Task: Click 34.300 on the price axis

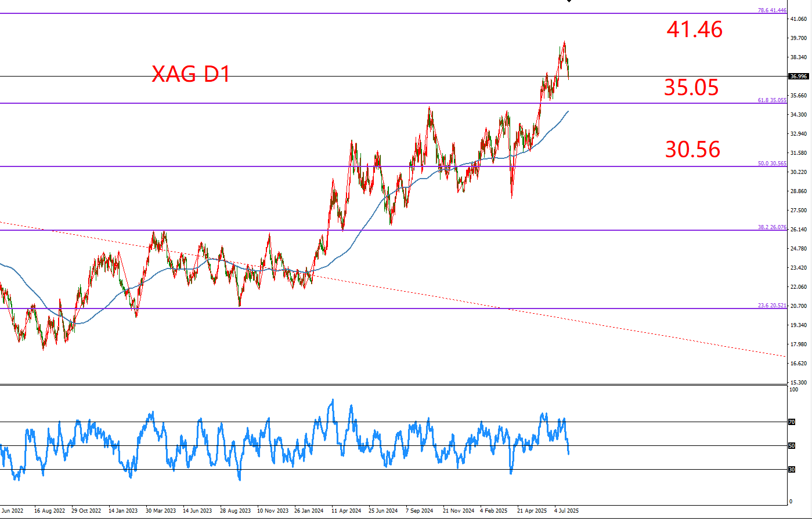Action: (799, 115)
